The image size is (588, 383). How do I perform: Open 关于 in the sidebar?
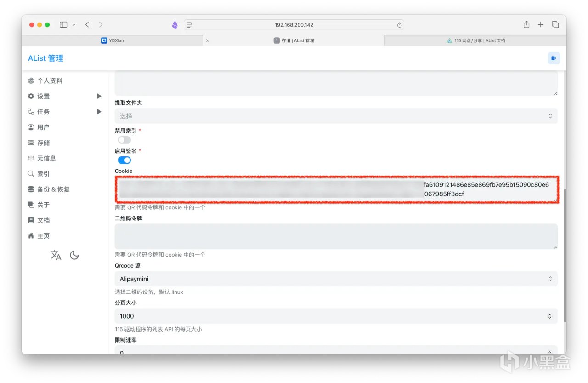pyautogui.click(x=43, y=205)
